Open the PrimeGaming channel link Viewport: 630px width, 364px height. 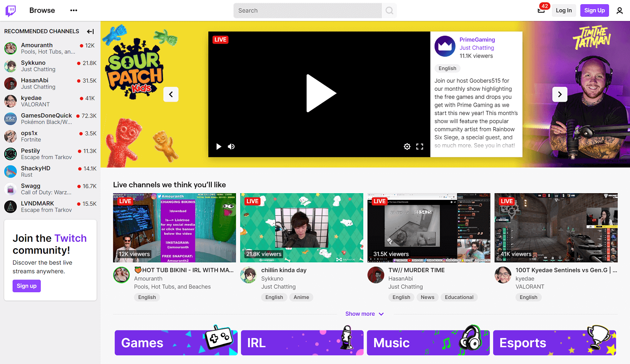(477, 40)
